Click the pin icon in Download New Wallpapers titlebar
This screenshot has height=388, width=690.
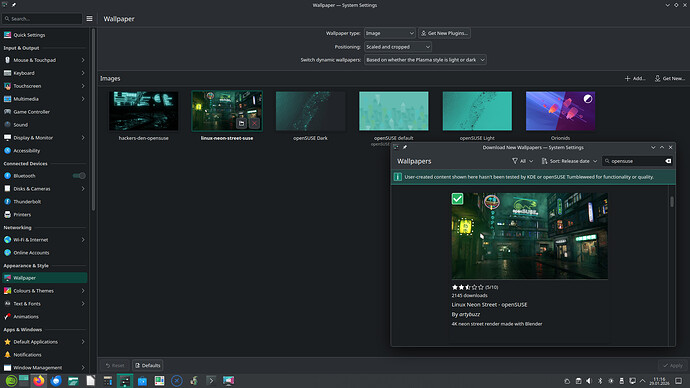pyautogui.click(x=405, y=147)
